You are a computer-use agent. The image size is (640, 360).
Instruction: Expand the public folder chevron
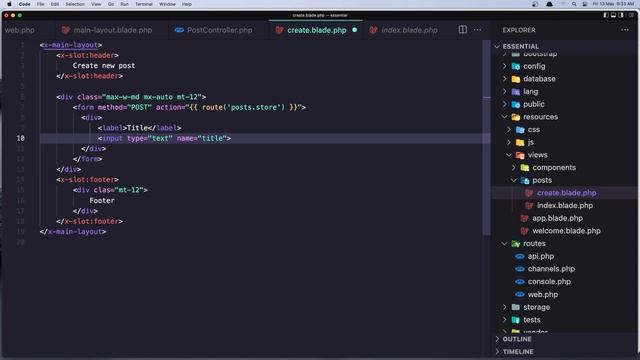504,104
